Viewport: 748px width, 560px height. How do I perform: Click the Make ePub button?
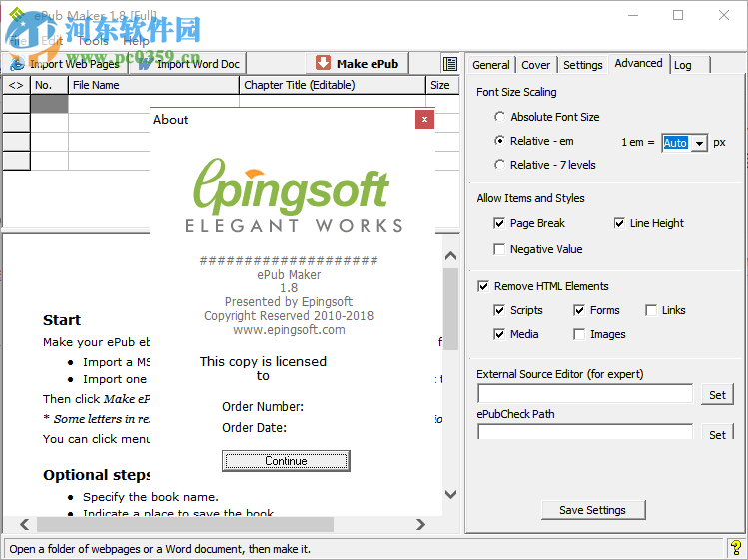(x=357, y=64)
